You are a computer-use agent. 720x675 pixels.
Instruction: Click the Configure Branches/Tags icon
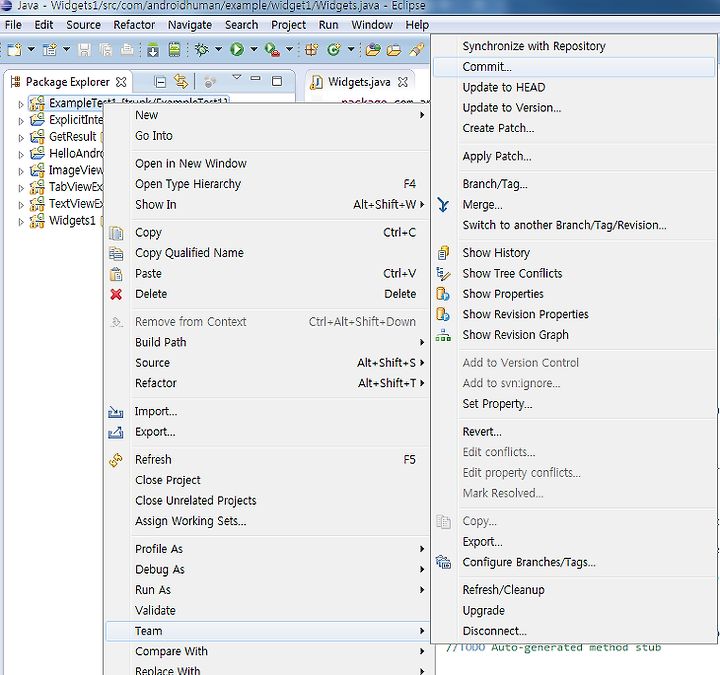tap(444, 562)
